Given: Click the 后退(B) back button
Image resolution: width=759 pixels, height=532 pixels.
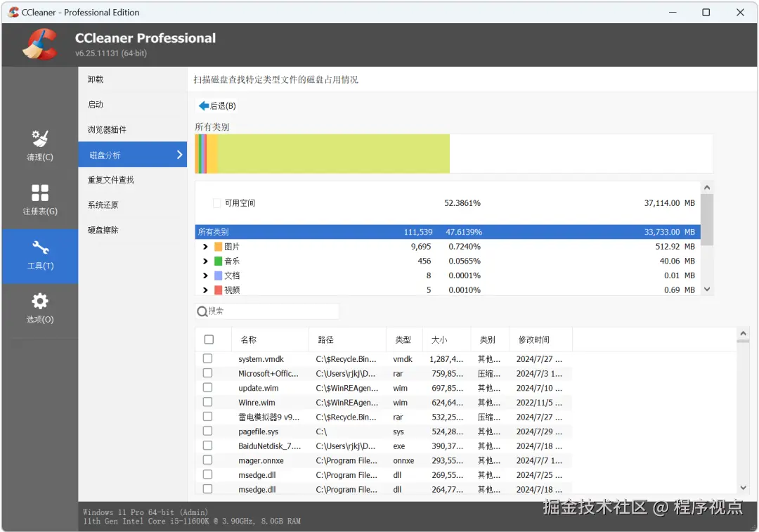Looking at the screenshot, I should (216, 105).
